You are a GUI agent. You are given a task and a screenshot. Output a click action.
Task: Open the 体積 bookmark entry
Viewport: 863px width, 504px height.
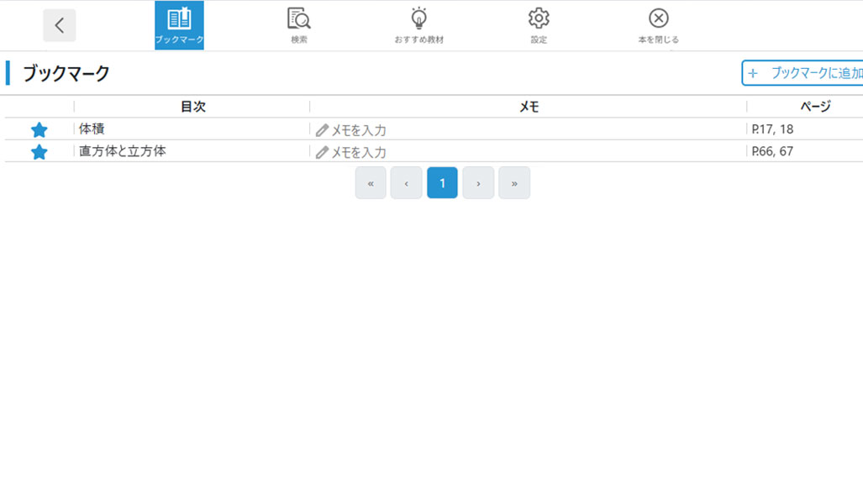coord(92,129)
